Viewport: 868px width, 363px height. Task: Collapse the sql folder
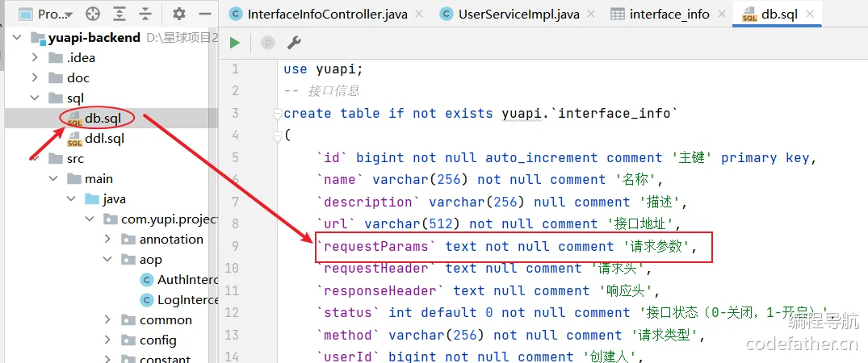coord(35,98)
